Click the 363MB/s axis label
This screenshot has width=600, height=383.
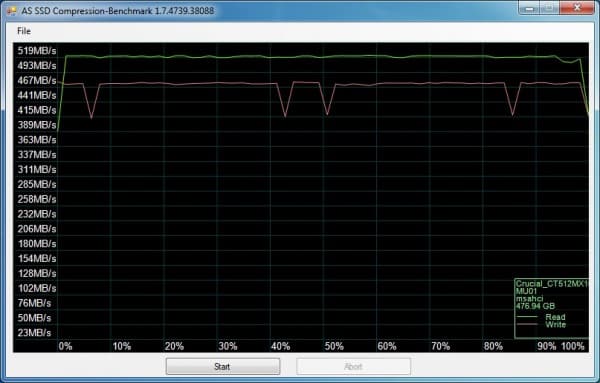coord(37,140)
